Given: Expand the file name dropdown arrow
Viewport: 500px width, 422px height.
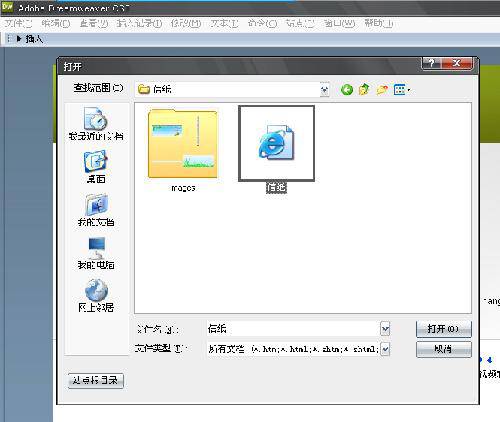Looking at the screenshot, I should tap(385, 329).
